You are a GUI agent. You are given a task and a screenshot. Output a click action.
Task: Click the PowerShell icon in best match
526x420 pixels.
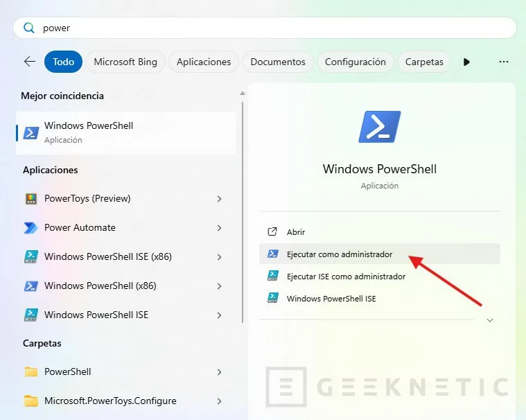tap(31, 133)
